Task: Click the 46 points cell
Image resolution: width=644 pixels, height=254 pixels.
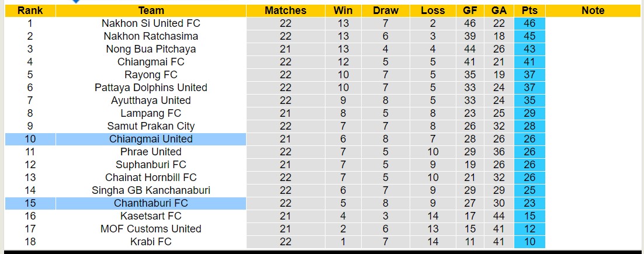Action: click(529, 23)
